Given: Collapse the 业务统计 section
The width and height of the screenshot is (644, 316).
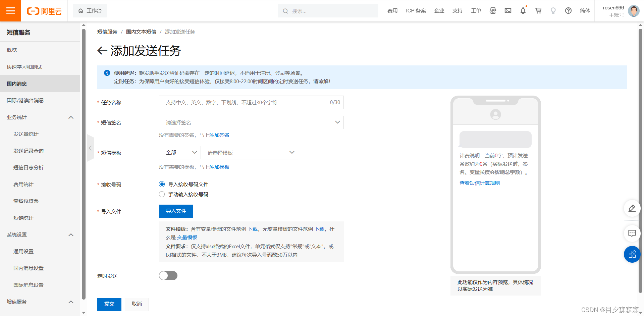Looking at the screenshot, I should point(71,117).
